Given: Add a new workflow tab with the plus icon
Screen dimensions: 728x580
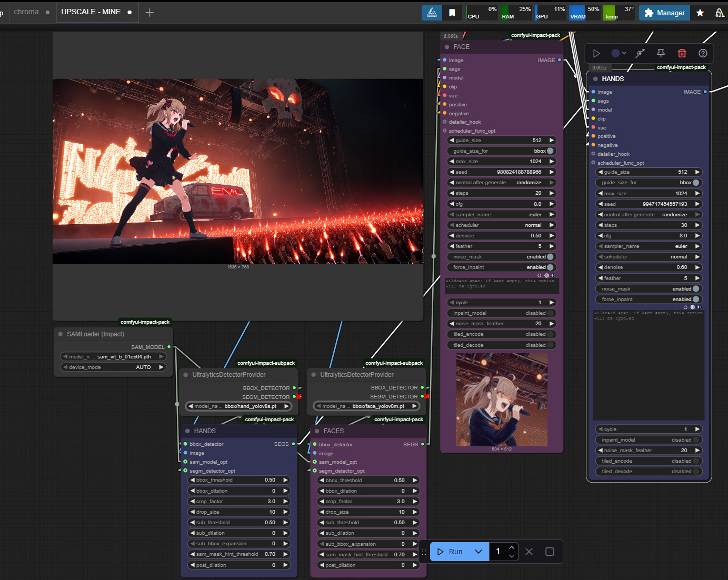Looking at the screenshot, I should coord(149,12).
